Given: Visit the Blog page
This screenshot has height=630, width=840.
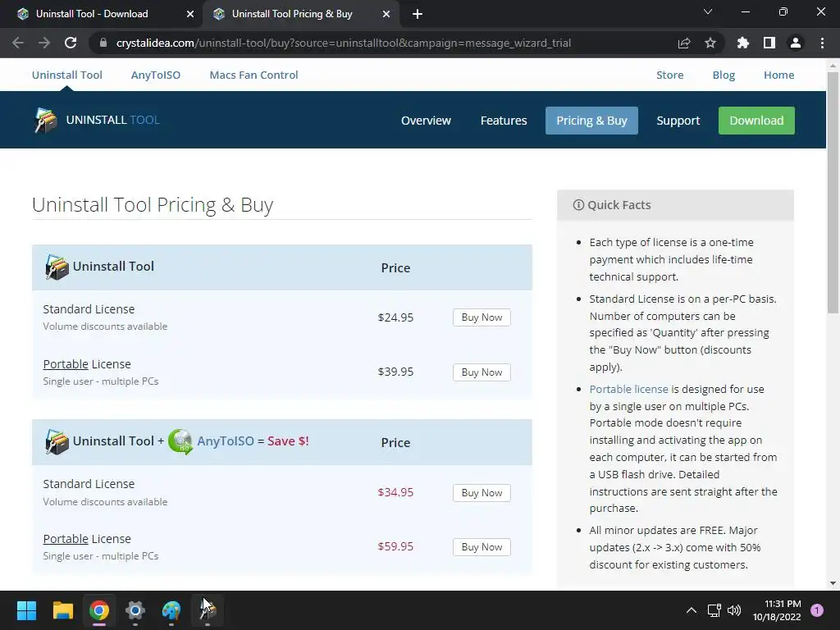Looking at the screenshot, I should 724,75.
